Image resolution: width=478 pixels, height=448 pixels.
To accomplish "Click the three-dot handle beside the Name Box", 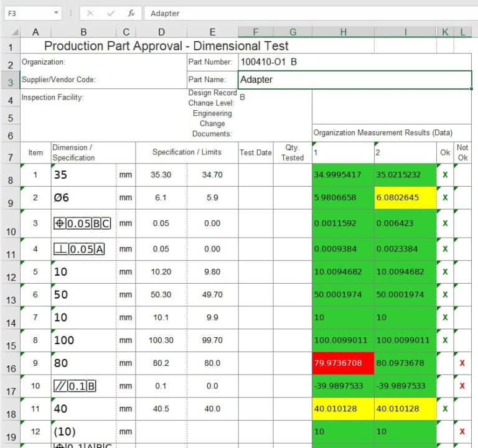I will point(71,13).
